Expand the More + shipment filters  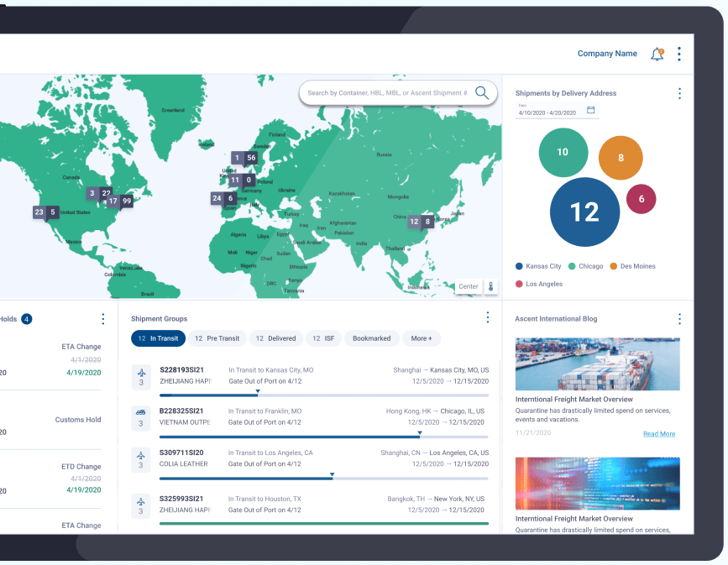tap(422, 338)
